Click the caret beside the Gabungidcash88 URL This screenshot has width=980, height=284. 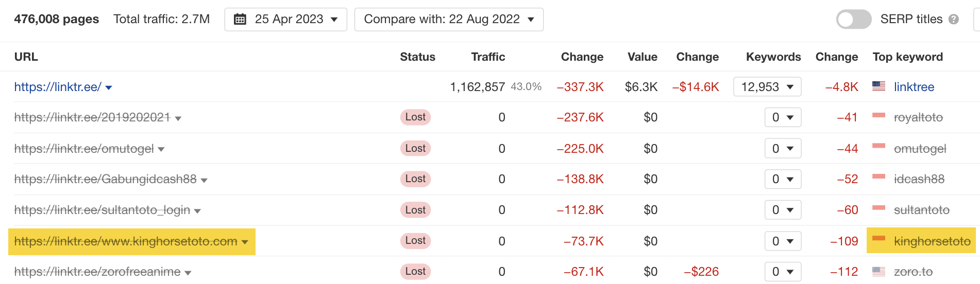(x=204, y=180)
